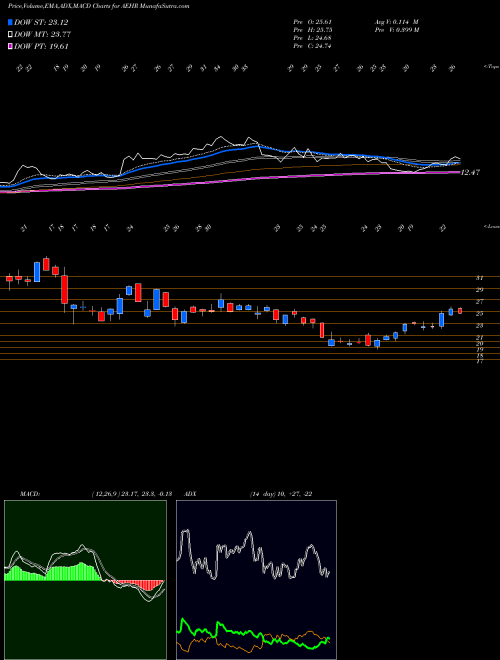Click the price axis label 23
Image resolution: width=500 pixels, height=660 pixels.
[x=479, y=325]
